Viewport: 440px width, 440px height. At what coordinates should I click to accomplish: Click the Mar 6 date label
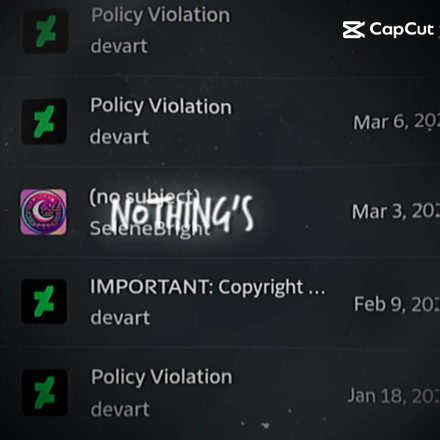click(x=397, y=122)
